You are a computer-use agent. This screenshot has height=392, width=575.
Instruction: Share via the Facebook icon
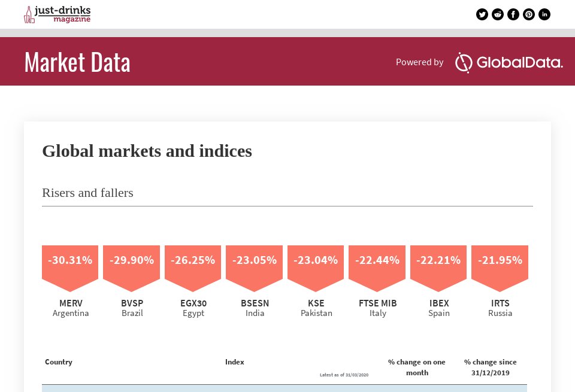[513, 14]
